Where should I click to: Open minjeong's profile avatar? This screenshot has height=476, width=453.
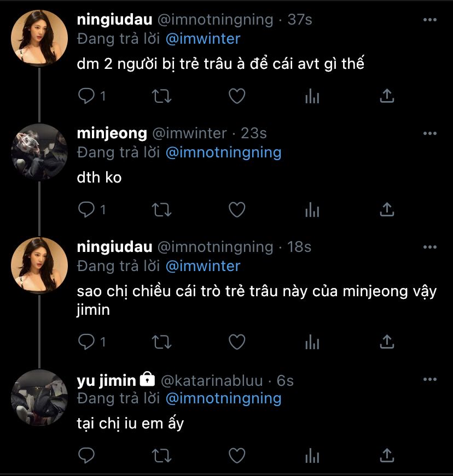pos(39,152)
